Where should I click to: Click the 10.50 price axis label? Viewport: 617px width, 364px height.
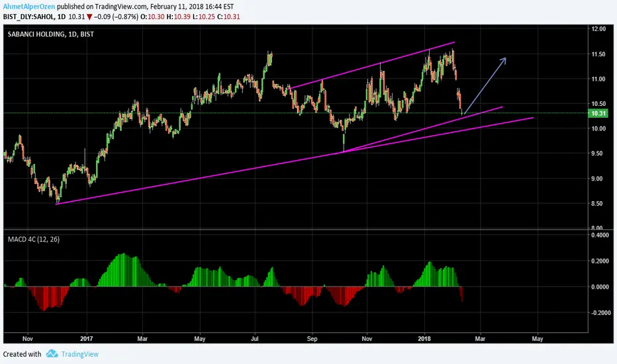point(598,103)
